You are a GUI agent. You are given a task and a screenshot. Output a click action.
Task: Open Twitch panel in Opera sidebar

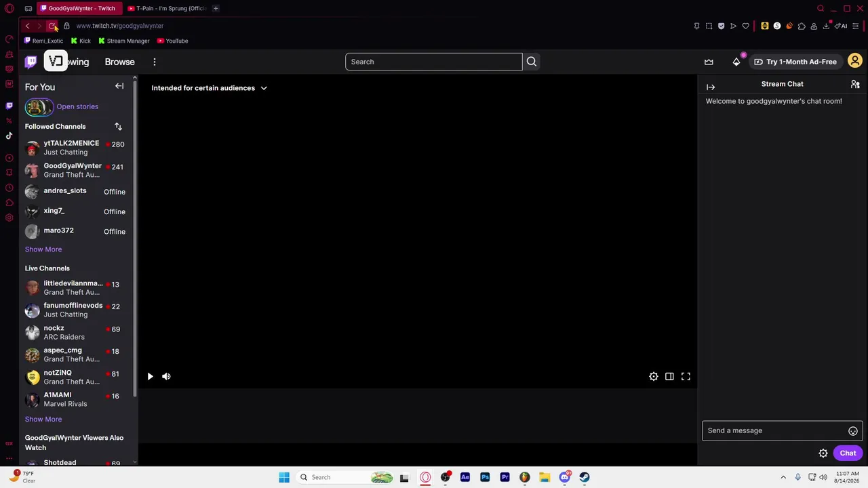(9, 106)
